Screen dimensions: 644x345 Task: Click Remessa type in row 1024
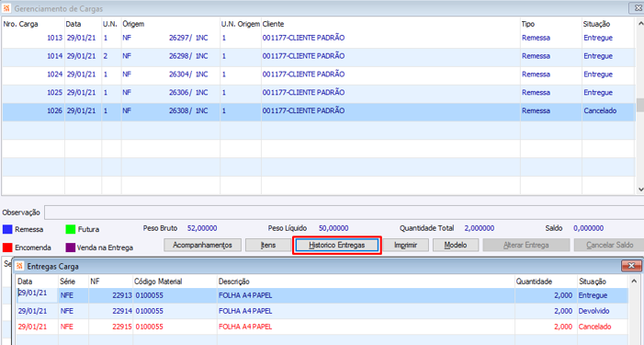click(536, 75)
